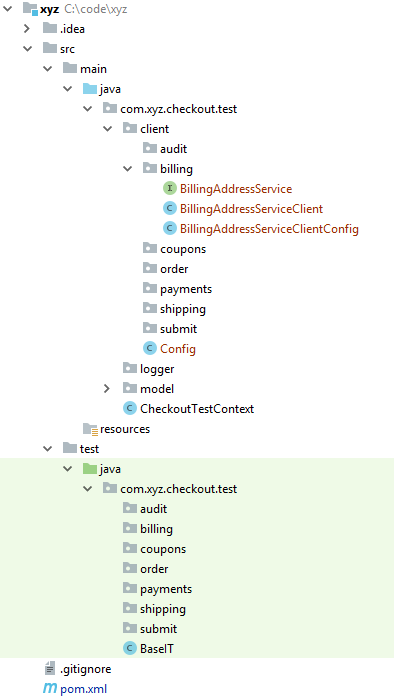Image resolution: width=394 pixels, height=699 pixels.
Task: Collapse the xyz project root chevron
Action: [7, 8]
